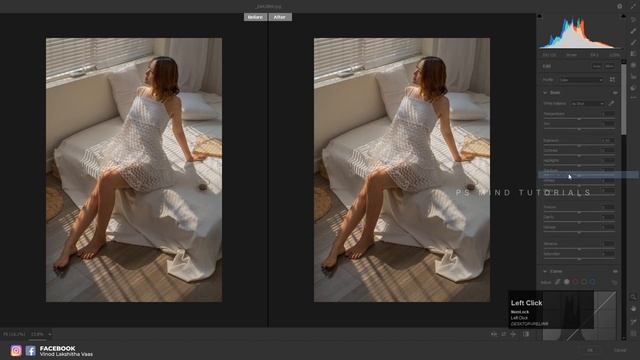Image resolution: width=640 pixels, height=360 pixels.
Task: Click the Auto button in Edit
Action: click(x=597, y=66)
